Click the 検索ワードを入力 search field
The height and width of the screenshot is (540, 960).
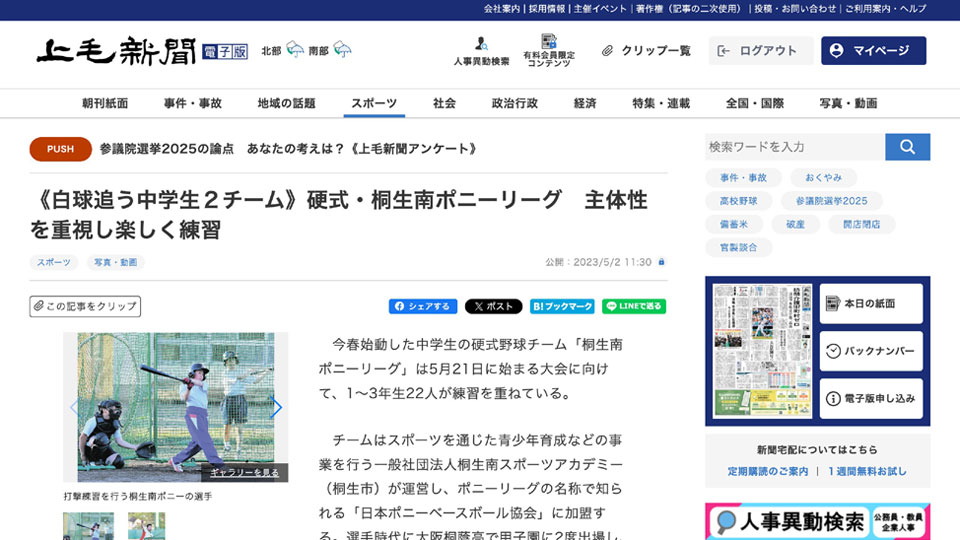pos(795,147)
